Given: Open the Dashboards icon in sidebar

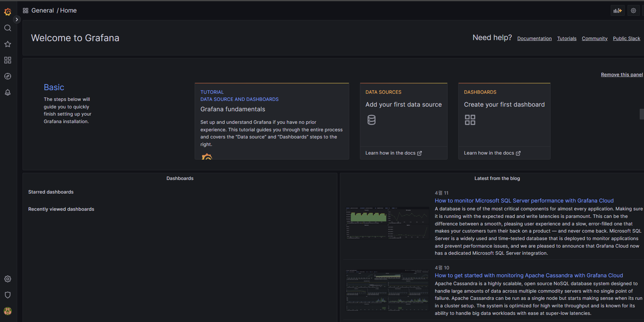Looking at the screenshot, I should tap(8, 60).
